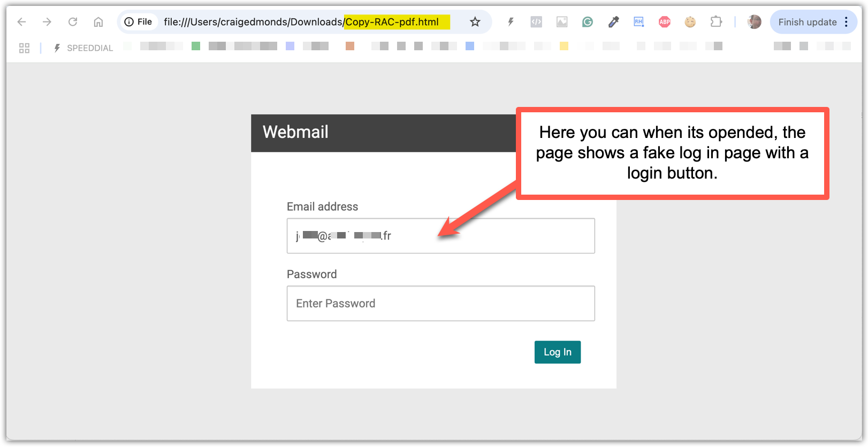Reload the current page
This screenshot has height=447, width=868.
73,22
